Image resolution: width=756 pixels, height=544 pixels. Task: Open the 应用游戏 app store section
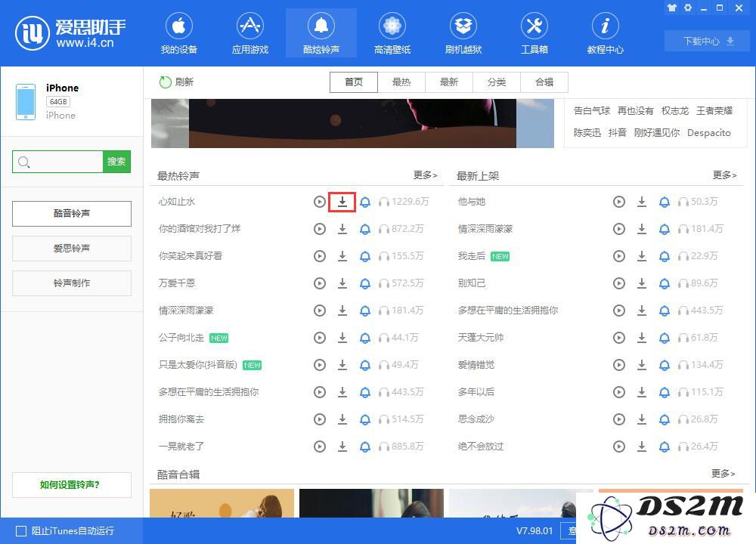[x=249, y=34]
